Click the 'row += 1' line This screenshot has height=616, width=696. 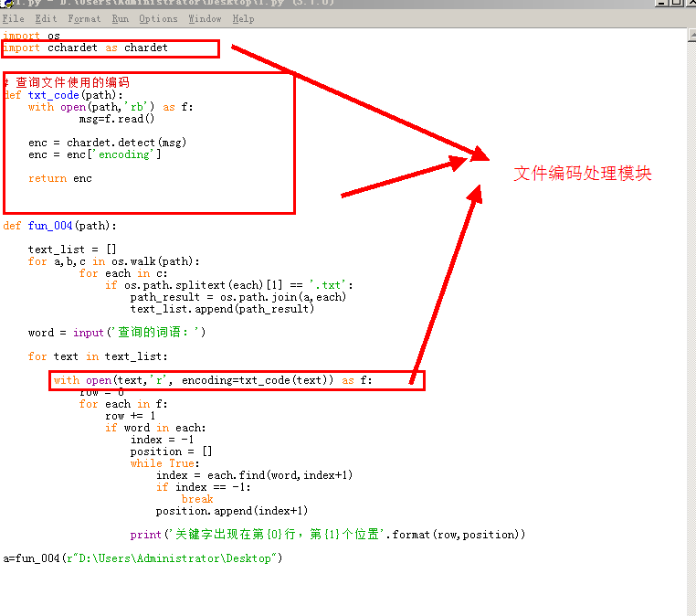(130, 416)
